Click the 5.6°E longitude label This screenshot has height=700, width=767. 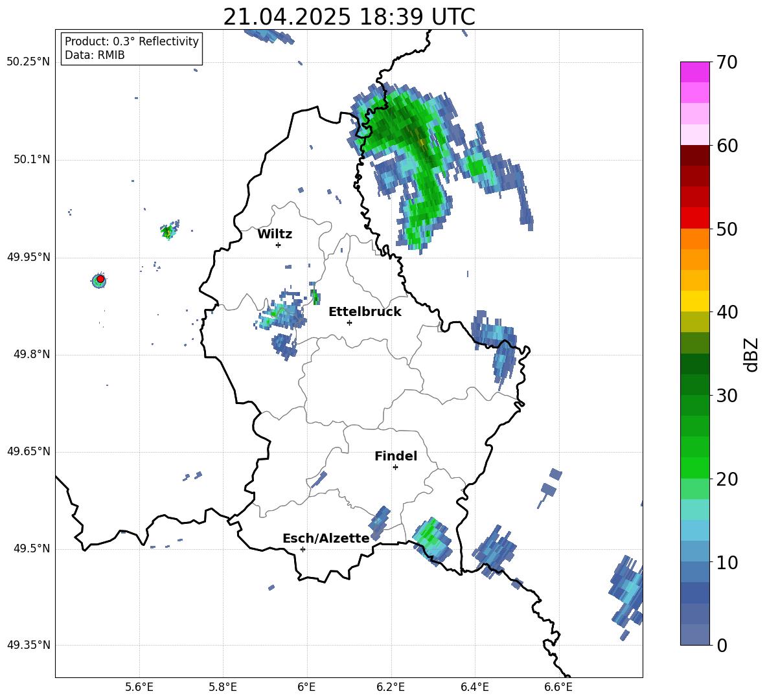[139, 687]
